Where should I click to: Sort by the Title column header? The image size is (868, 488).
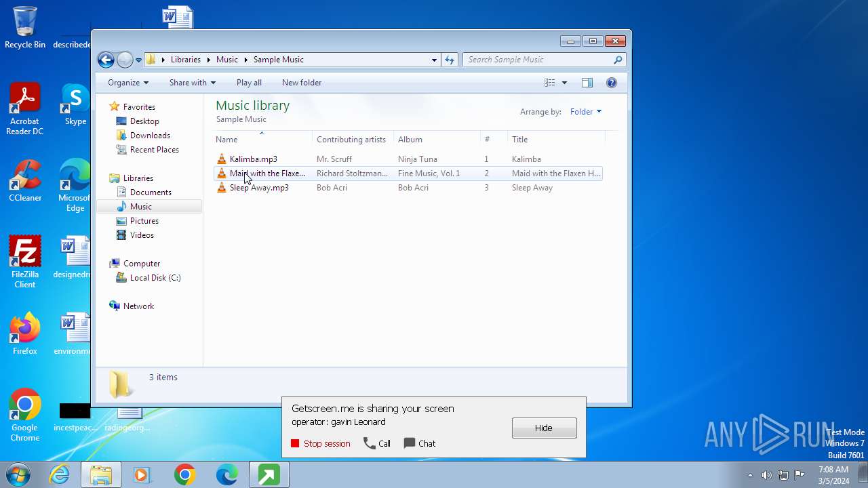(556, 140)
